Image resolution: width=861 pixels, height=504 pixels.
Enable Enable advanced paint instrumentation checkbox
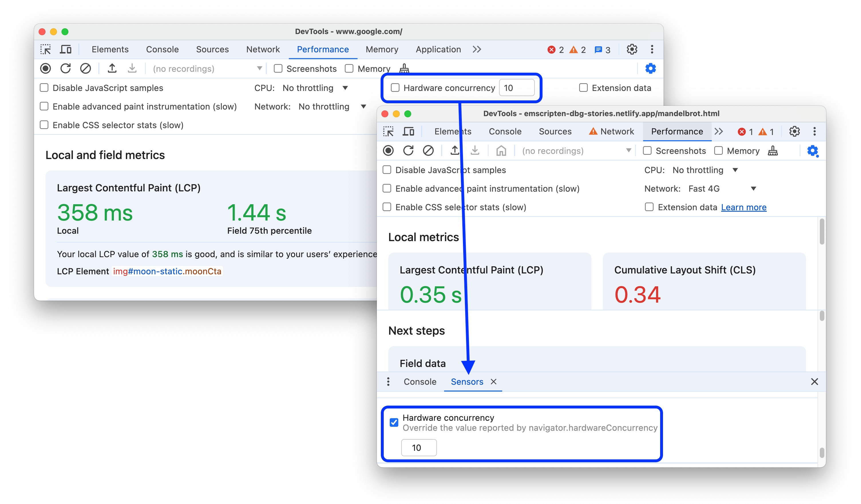pyautogui.click(x=45, y=106)
